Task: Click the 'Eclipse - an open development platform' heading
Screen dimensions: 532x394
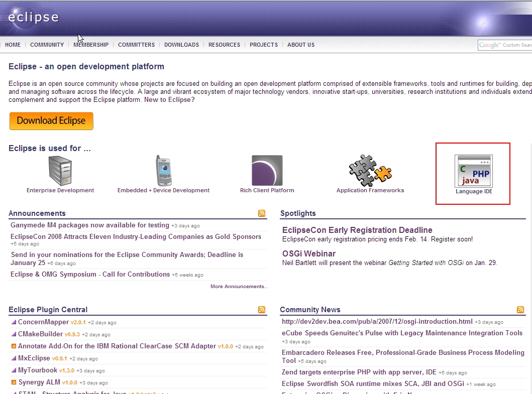Action: (x=86, y=66)
